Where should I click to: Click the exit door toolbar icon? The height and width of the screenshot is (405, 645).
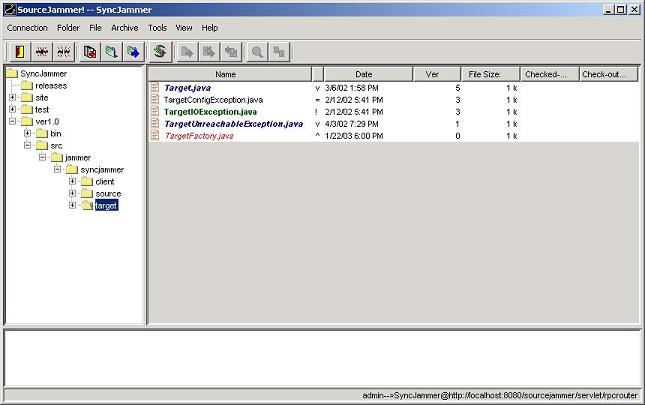[x=20, y=52]
